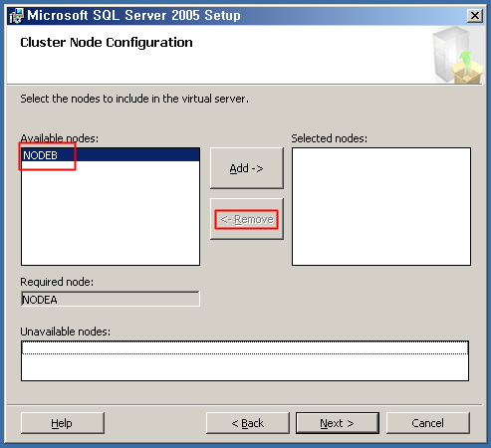Cancel the SQL Server setup
Screen dimensions: 491x448
[x=428, y=423]
